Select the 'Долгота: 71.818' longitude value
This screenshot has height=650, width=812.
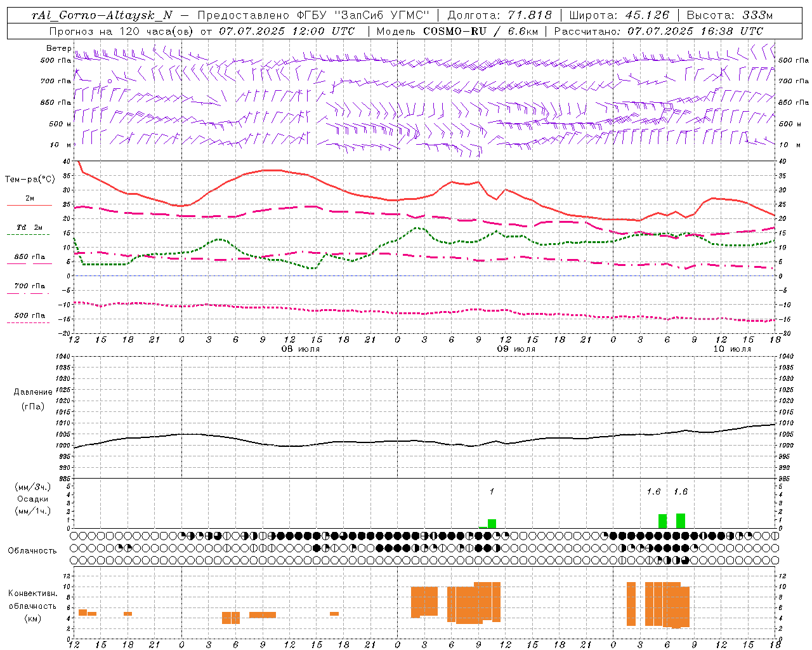pyautogui.click(x=500, y=15)
